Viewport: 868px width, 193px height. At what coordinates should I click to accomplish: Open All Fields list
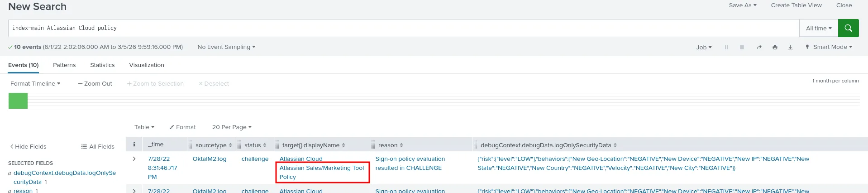[x=97, y=147]
